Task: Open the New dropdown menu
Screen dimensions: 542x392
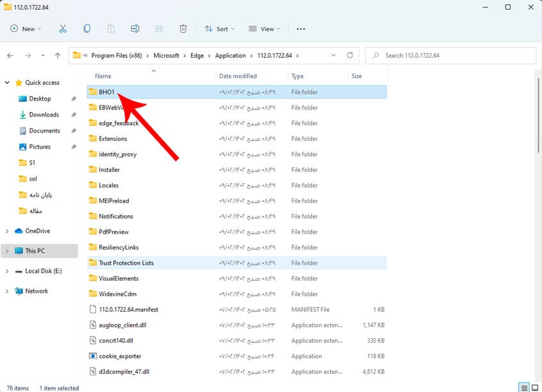Action: pyautogui.click(x=26, y=29)
